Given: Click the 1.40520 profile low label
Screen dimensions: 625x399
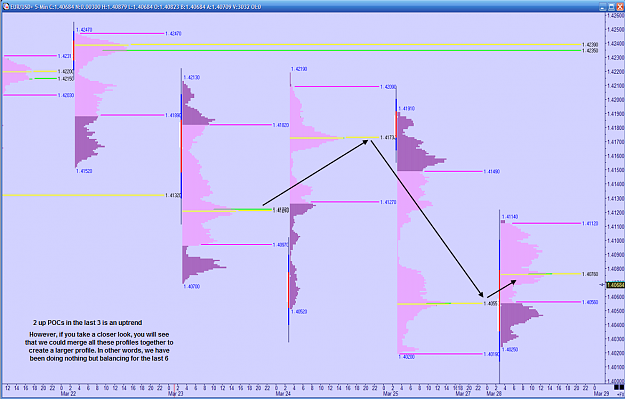Looking at the screenshot, I should 299,312.
